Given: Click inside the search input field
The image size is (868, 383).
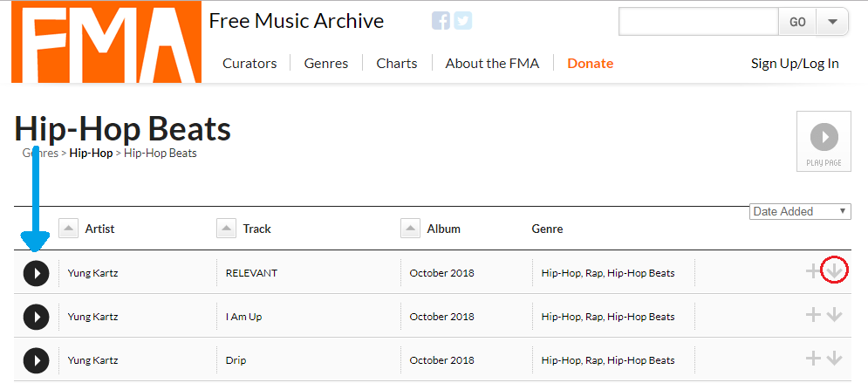Looking at the screenshot, I should point(699,22).
